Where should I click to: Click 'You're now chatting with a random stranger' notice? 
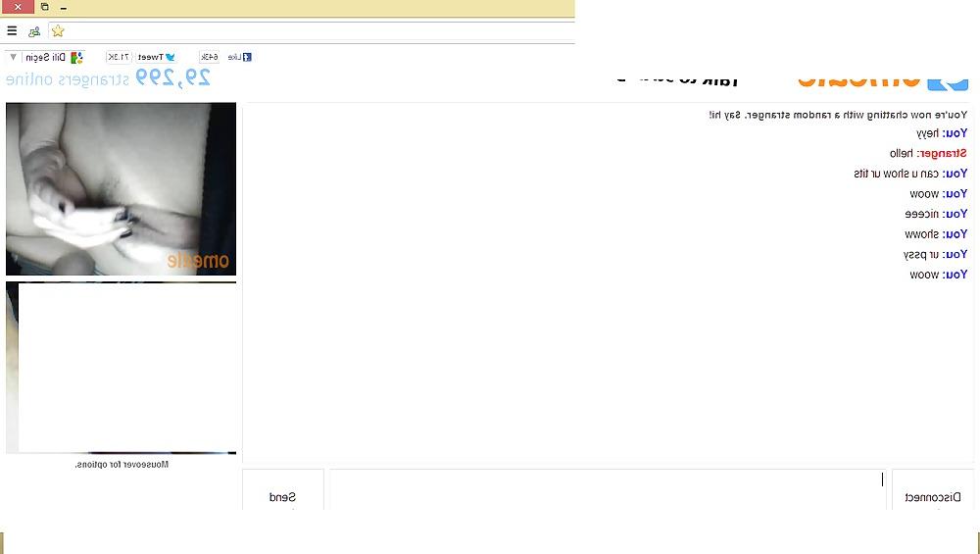coord(838,115)
